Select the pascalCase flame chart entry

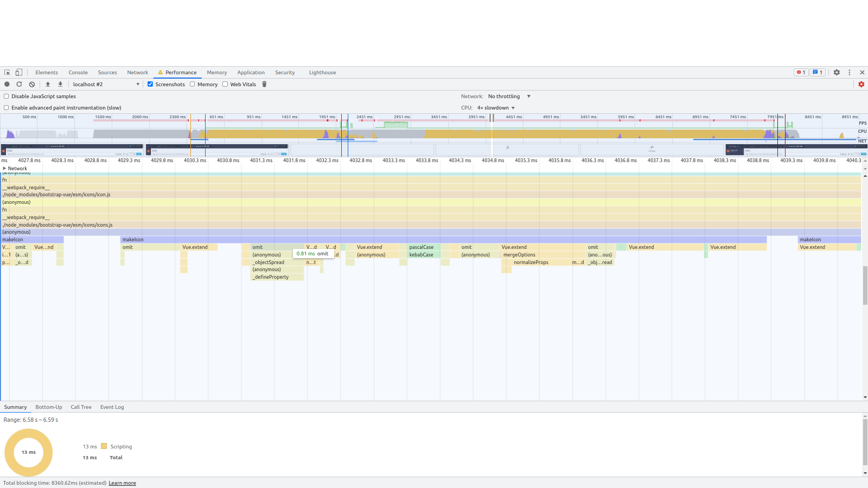tap(424, 247)
